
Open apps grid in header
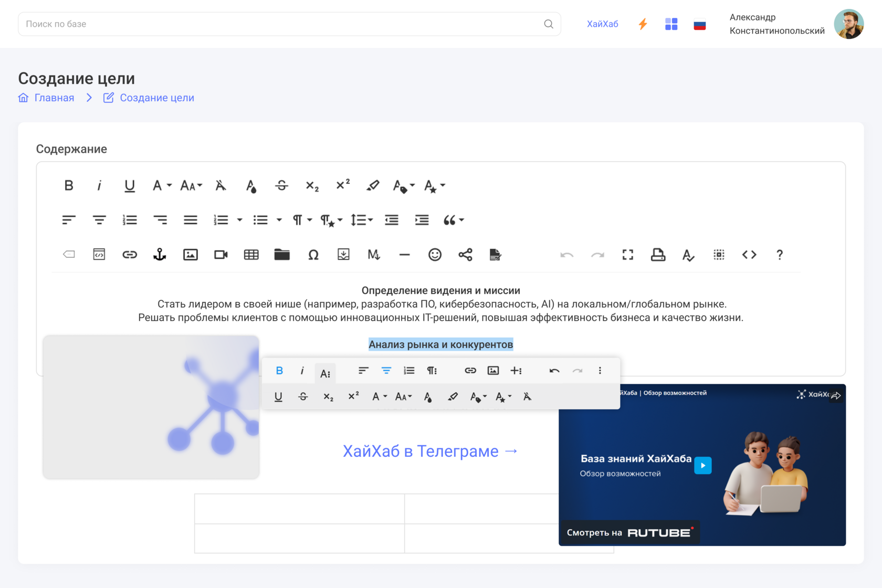click(x=671, y=24)
